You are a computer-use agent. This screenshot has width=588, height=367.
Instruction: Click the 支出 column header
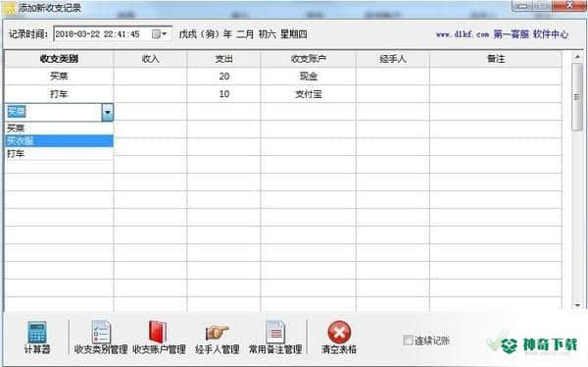(223, 59)
